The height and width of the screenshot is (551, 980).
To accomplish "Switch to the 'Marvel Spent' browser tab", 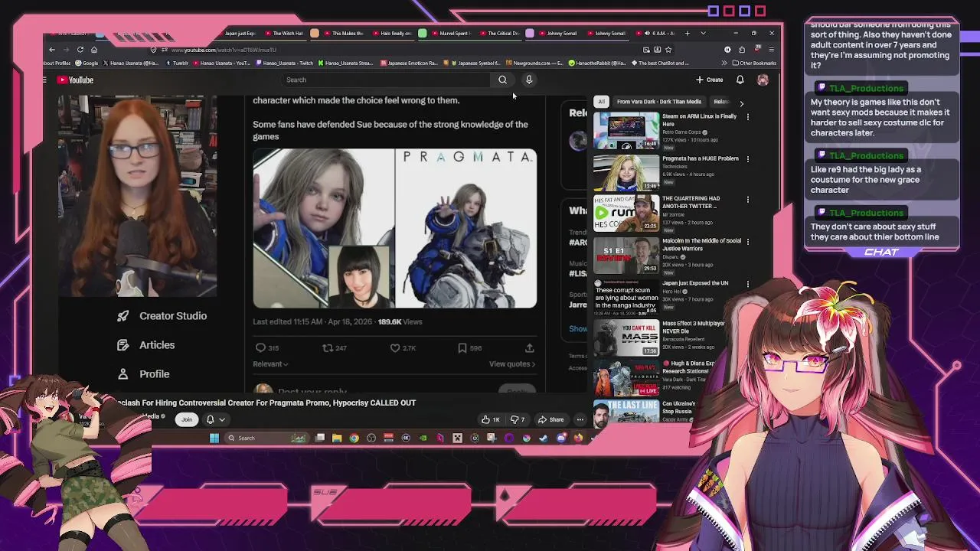I will click(451, 33).
